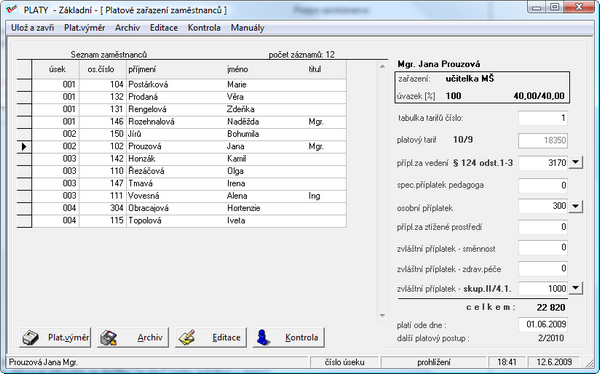
Task: Click the row header cell beside Topolová
Action: [24, 220]
